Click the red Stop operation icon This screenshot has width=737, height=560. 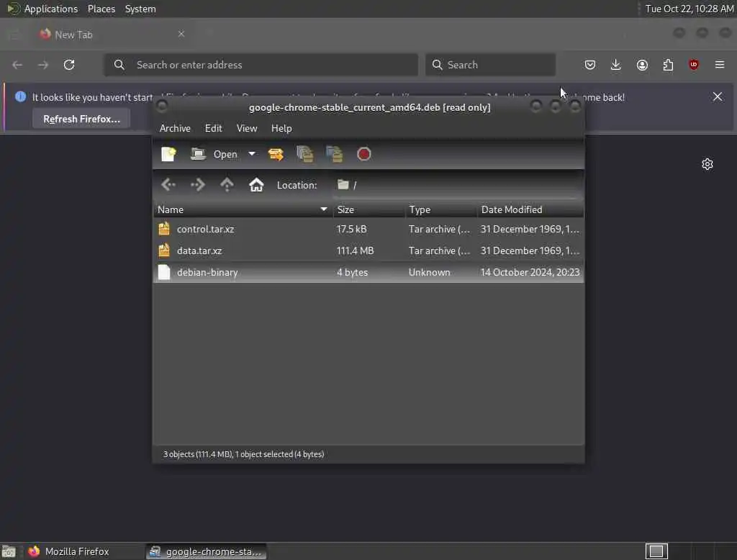pyautogui.click(x=363, y=154)
